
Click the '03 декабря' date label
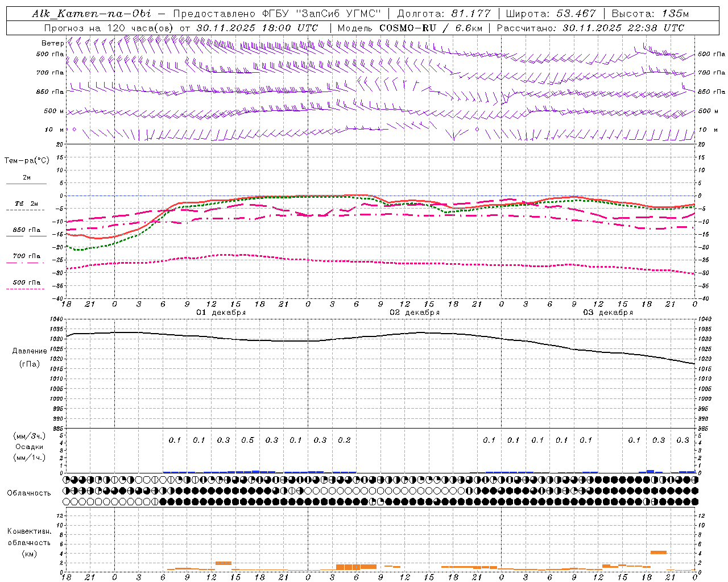(x=608, y=313)
